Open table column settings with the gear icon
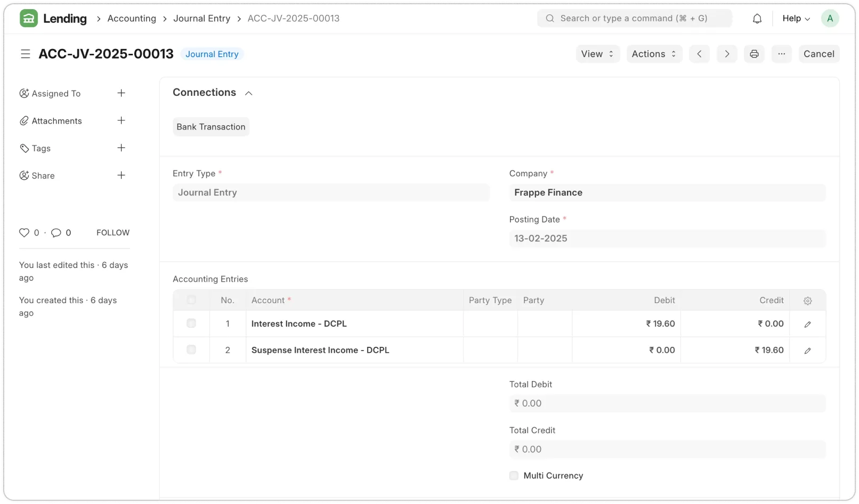The height and width of the screenshot is (504, 859). point(807,300)
